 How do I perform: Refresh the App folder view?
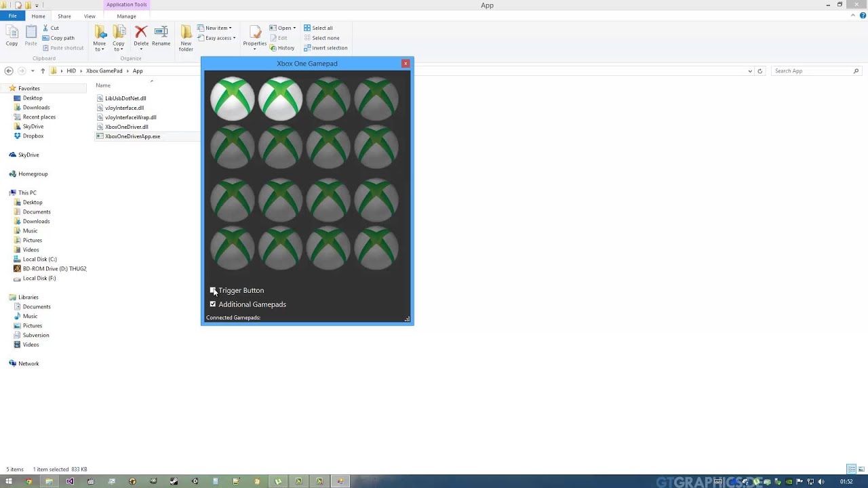coord(759,70)
